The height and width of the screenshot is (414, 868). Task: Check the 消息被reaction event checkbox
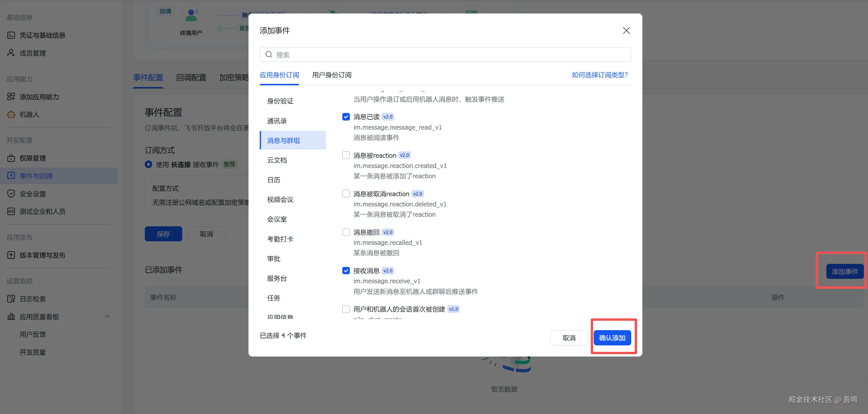(346, 155)
